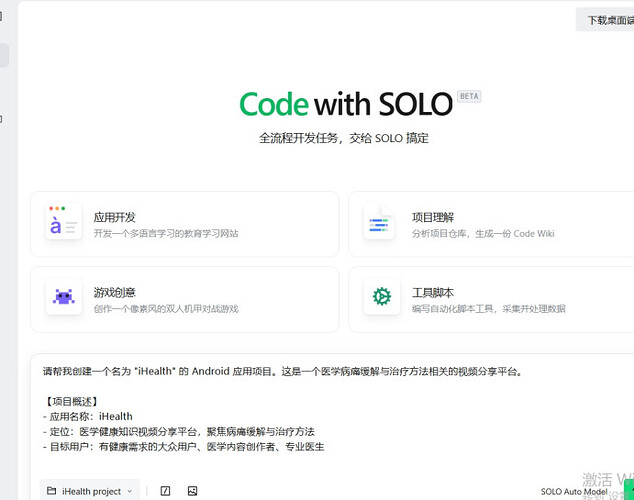634x500 pixels.
Task: Select the 应用开发 card title
Action: pos(114,217)
